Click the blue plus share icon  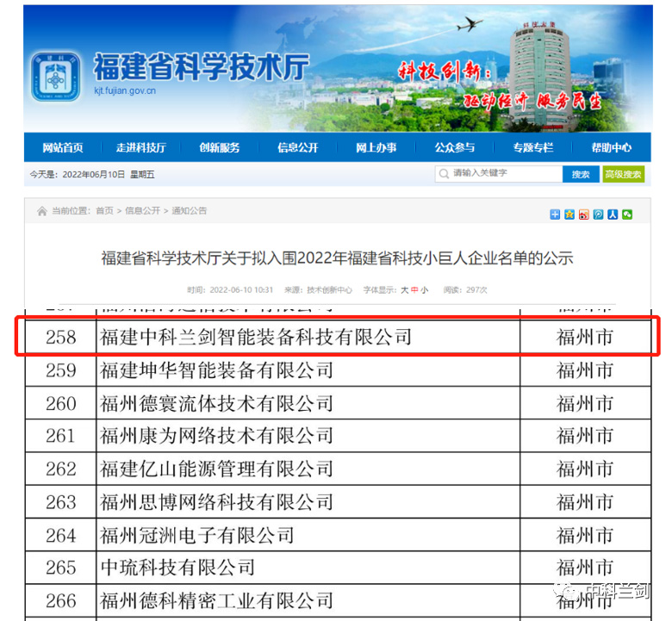pos(555,214)
